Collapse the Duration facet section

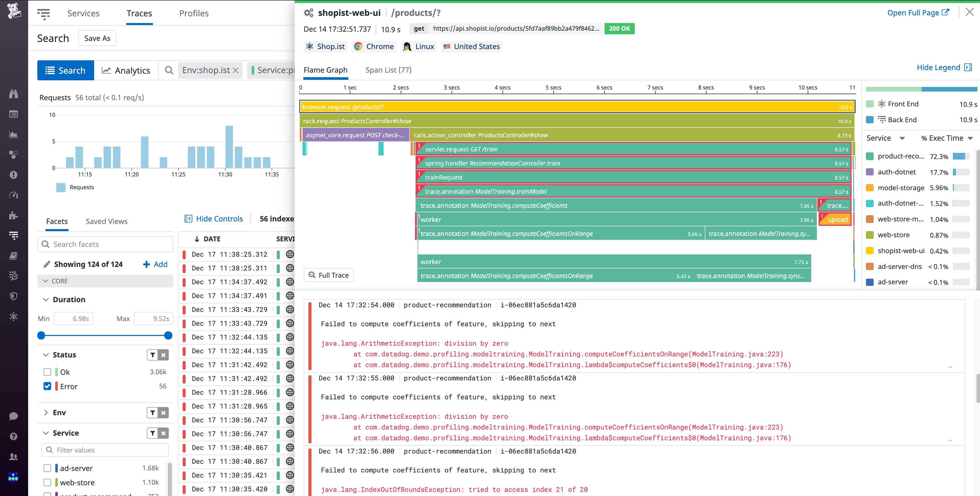(x=46, y=299)
